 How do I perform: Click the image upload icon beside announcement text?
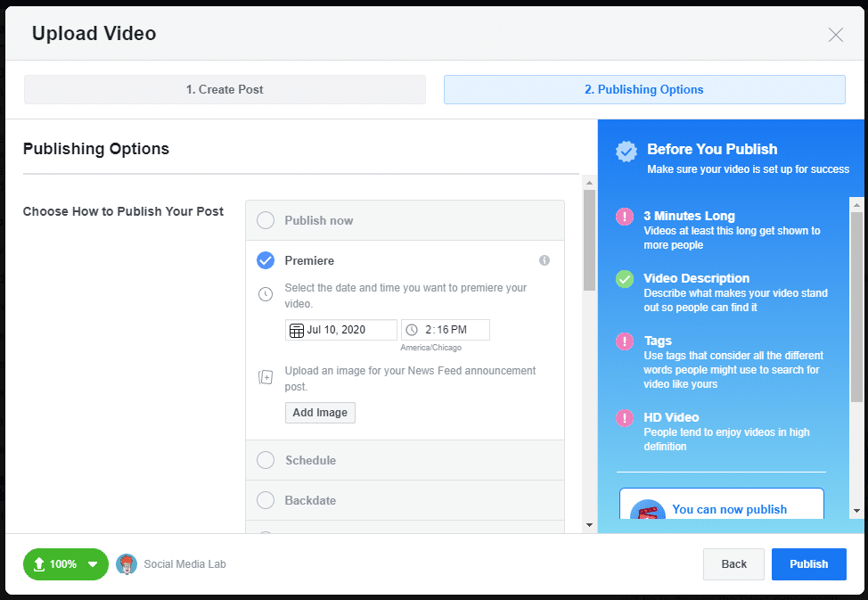point(266,378)
